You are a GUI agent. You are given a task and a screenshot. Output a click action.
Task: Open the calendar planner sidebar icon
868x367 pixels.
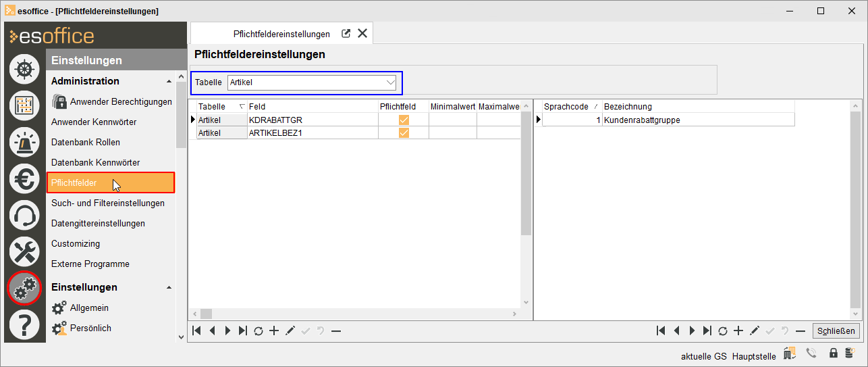click(24, 105)
